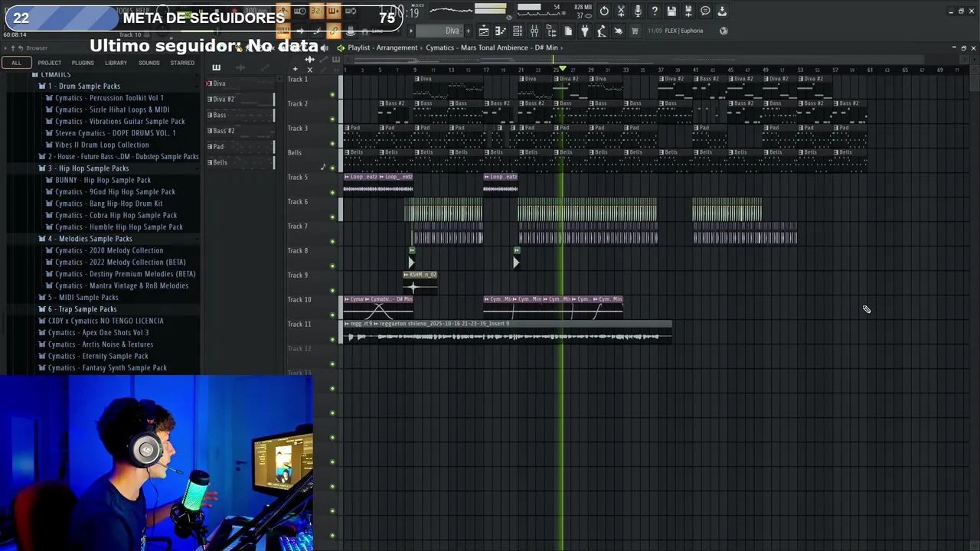The height and width of the screenshot is (551, 980).
Task: Show audio clips via picker waveform icon
Action: (240, 68)
